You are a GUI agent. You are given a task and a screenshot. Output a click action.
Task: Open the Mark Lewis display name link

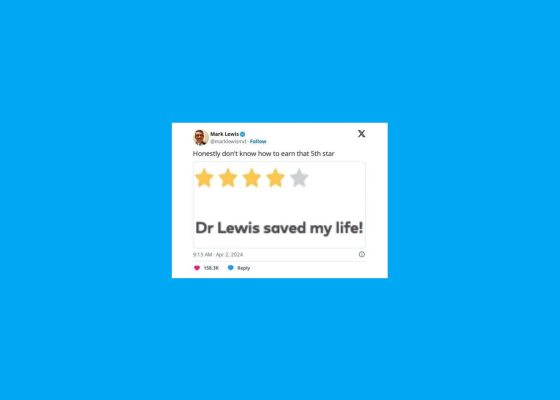point(224,134)
